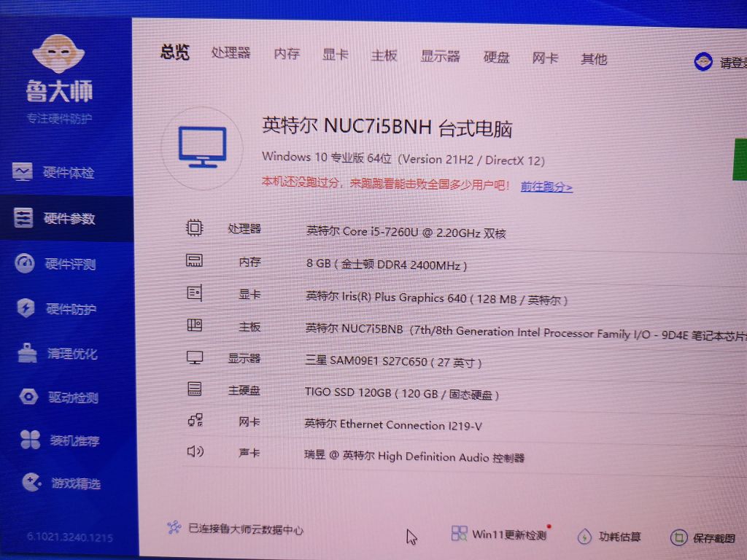The width and height of the screenshot is (747, 560).
Task: Click the 网卡 network row icon
Action: 195,420
